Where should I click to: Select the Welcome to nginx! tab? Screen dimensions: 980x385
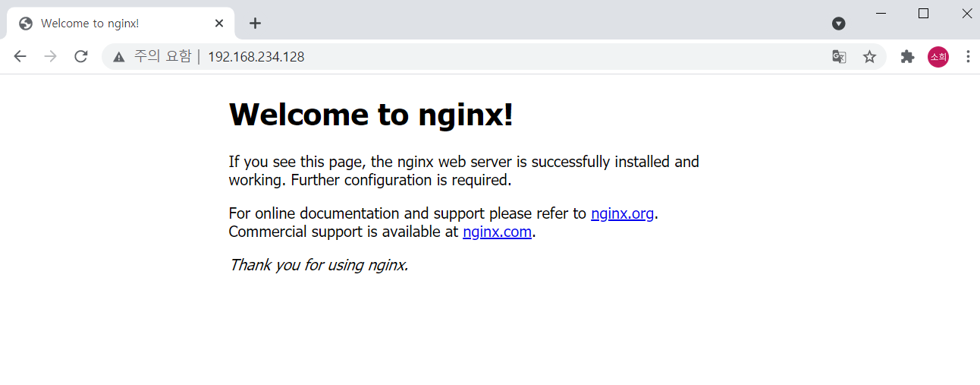coord(121,23)
